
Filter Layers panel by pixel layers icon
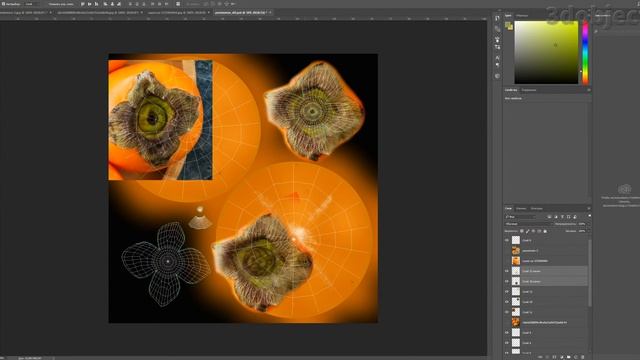549,217
